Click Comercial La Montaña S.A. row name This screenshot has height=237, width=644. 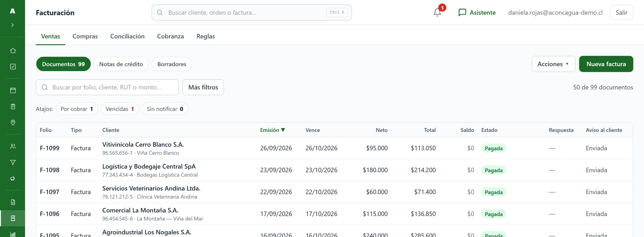(140, 210)
